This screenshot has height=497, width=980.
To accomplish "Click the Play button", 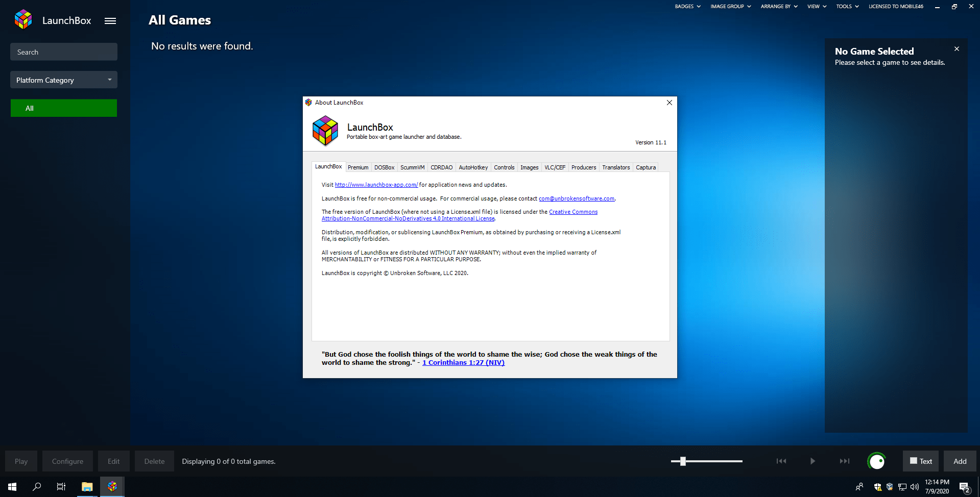I will [21, 461].
